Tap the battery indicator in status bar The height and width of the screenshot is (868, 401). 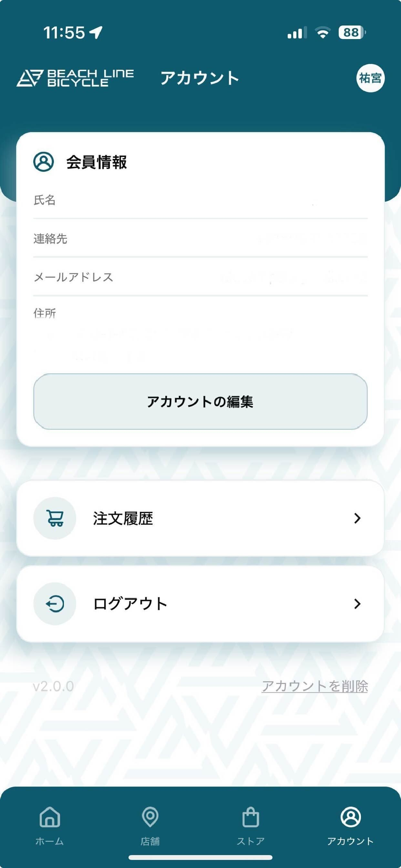[352, 33]
